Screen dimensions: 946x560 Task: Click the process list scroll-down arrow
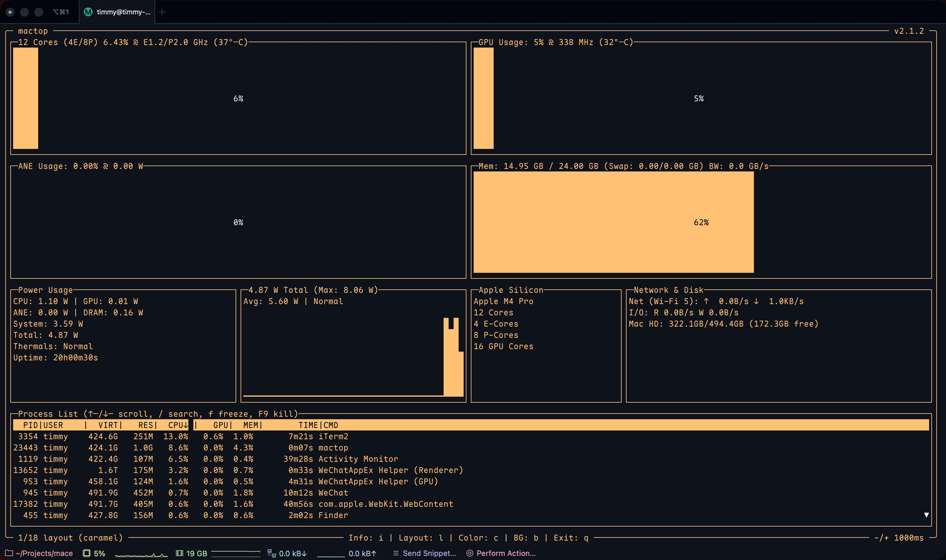926,515
